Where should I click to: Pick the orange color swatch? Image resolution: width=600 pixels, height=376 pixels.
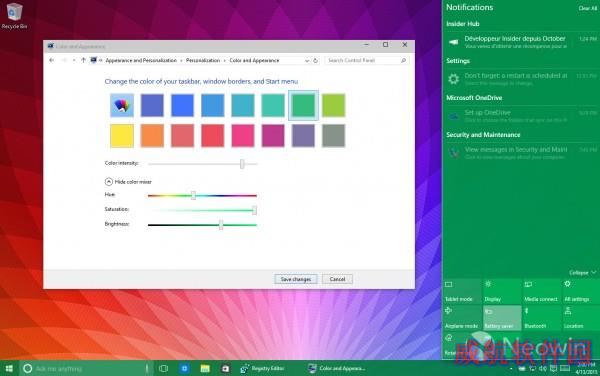(152, 135)
